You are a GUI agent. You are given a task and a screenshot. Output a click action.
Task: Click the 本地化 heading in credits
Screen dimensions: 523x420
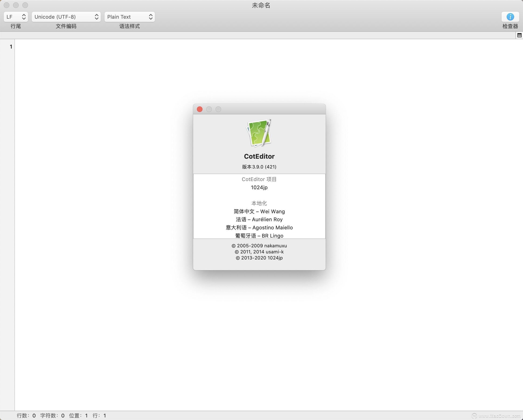coord(259,203)
